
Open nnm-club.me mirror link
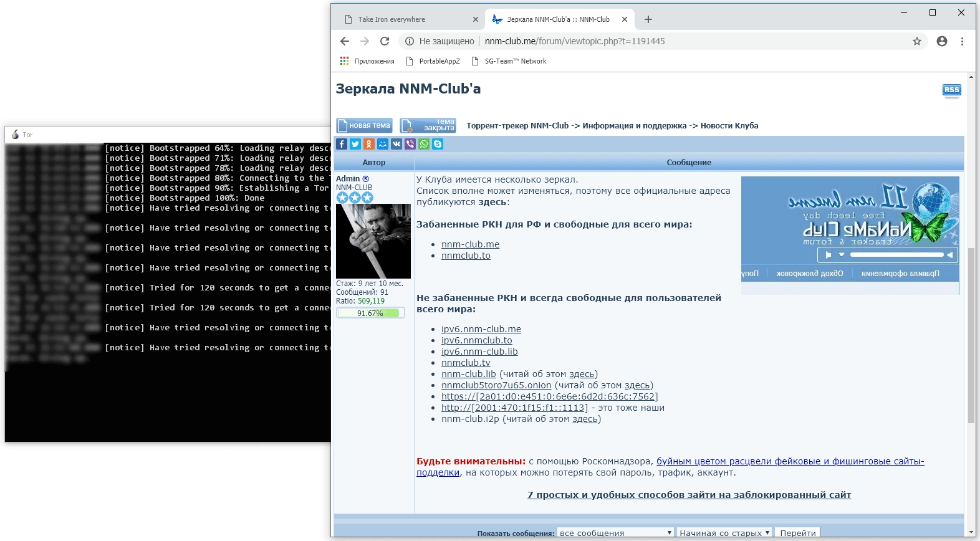point(470,244)
